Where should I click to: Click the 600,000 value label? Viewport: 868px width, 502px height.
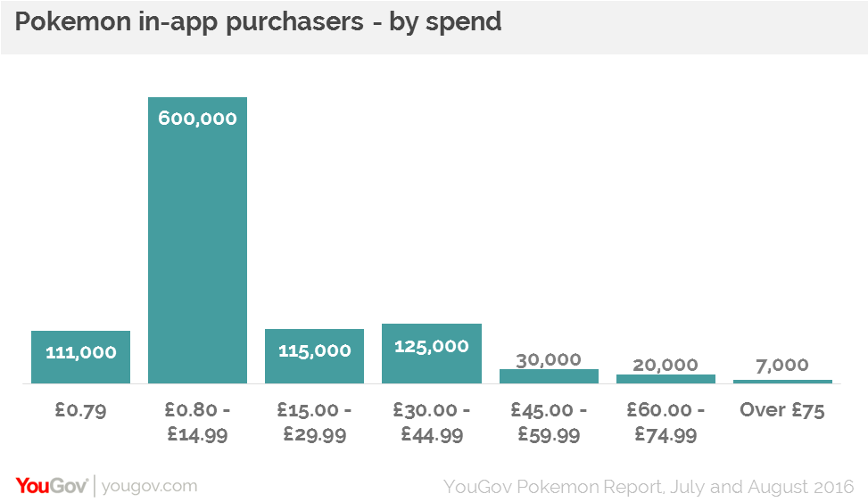pos(198,118)
